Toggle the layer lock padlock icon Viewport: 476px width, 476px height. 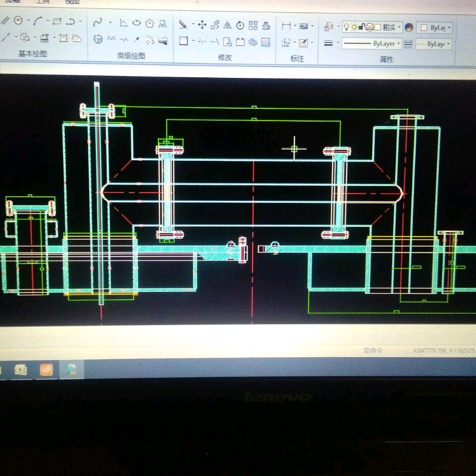tap(362, 27)
